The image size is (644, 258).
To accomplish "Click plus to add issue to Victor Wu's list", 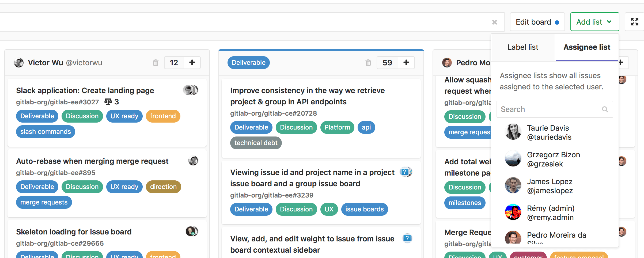I will tap(192, 62).
